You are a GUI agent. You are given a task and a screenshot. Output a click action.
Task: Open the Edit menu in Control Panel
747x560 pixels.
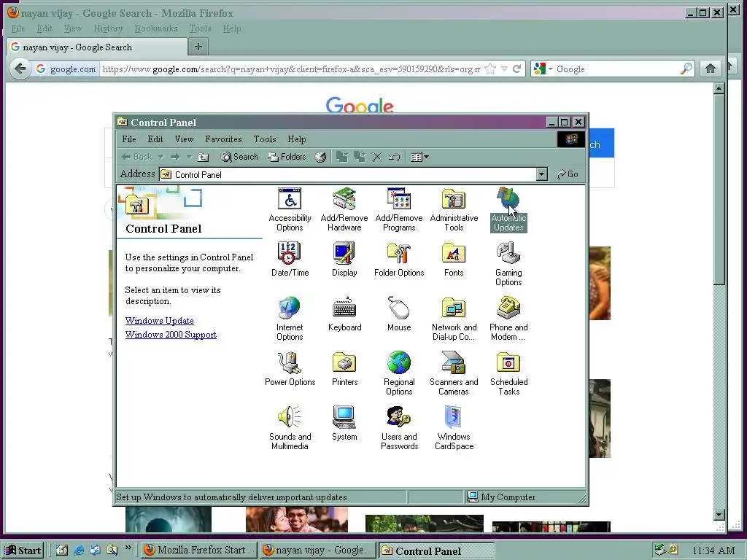pyautogui.click(x=155, y=139)
